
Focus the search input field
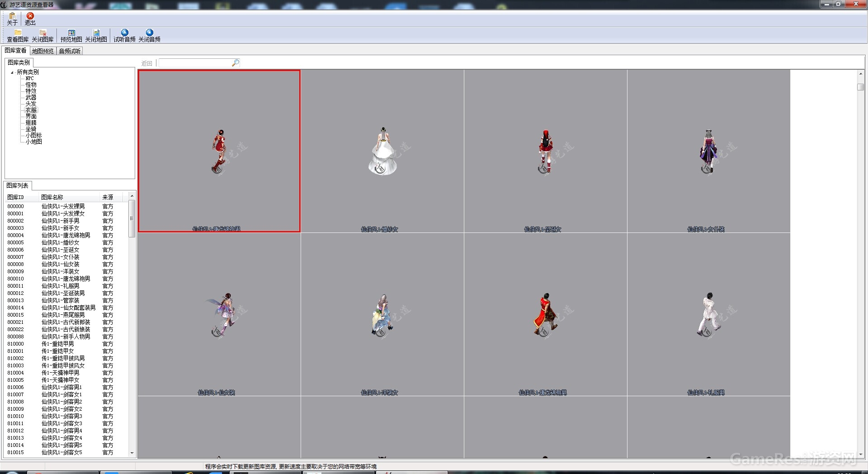[195, 63]
